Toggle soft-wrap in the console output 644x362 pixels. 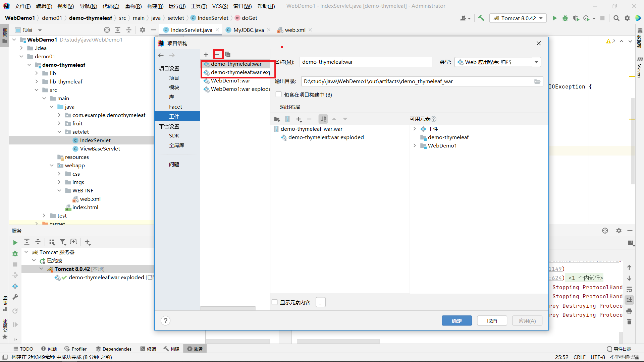pyautogui.click(x=630, y=289)
